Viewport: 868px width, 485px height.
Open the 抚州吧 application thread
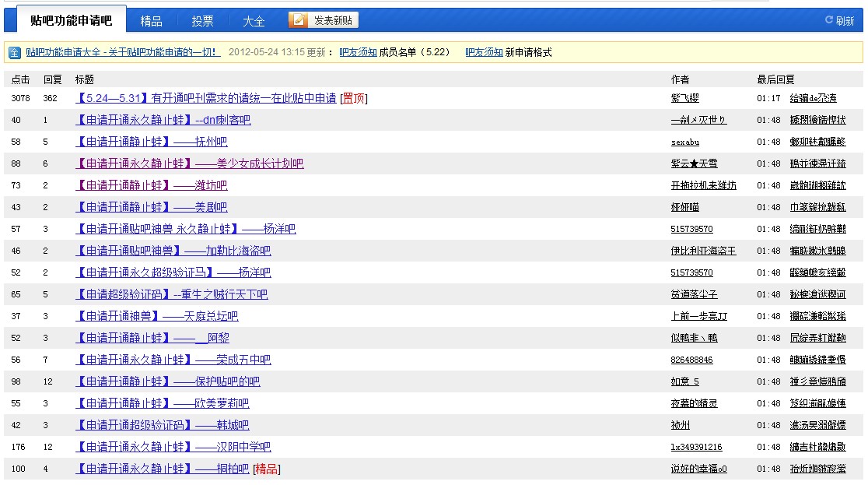click(151, 142)
